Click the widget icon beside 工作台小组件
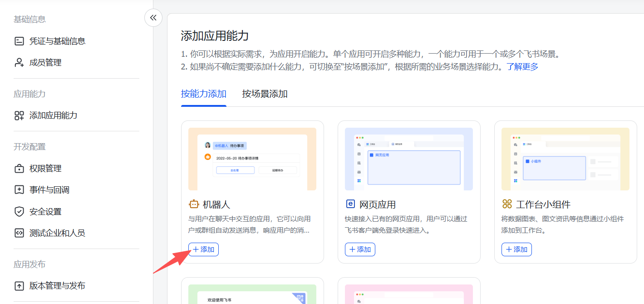644x304 pixels. [x=507, y=204]
